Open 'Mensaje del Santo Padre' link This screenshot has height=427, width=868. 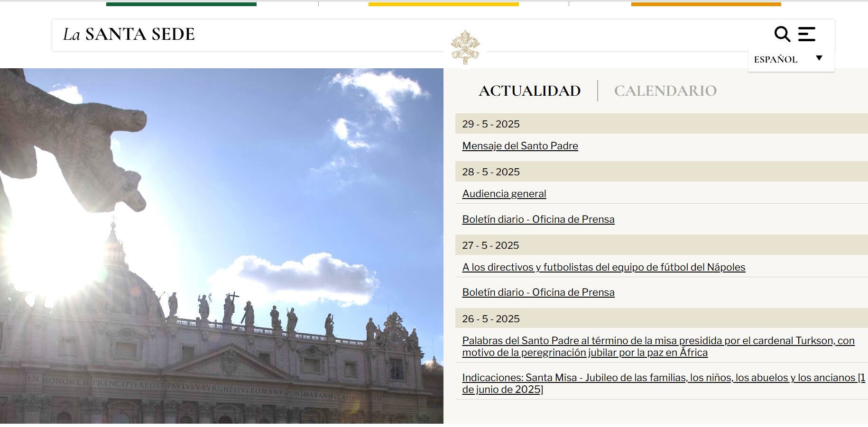pos(520,146)
